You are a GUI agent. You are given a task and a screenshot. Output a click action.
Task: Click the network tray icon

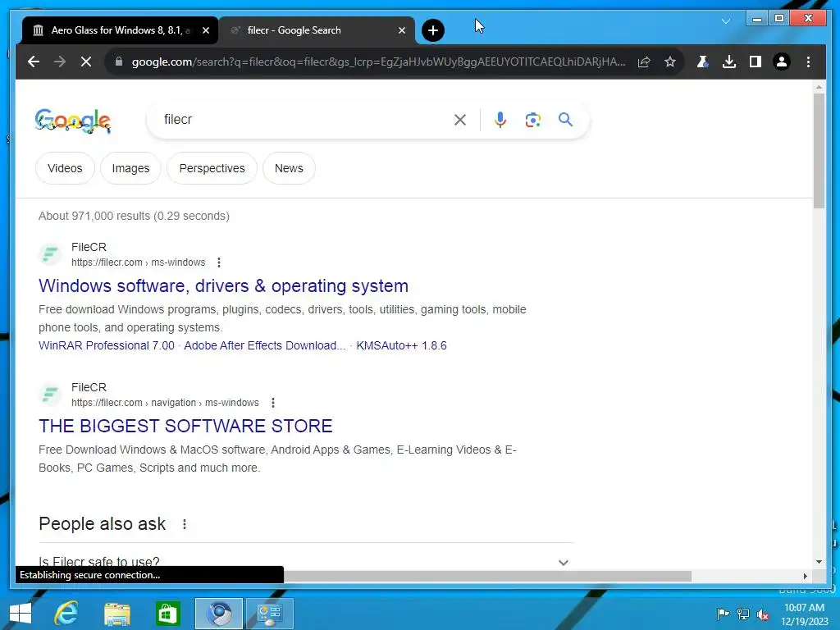[743, 614]
